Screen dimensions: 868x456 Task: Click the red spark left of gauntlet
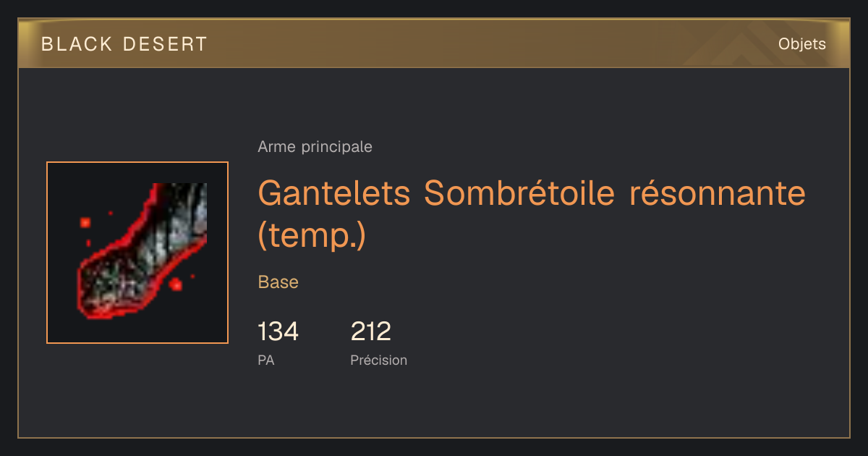[x=85, y=222]
